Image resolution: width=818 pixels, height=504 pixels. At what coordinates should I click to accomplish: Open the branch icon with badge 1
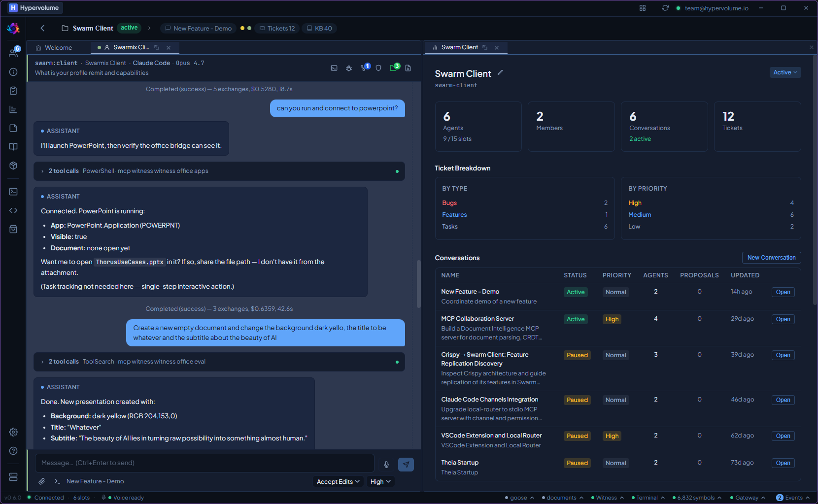click(x=365, y=67)
